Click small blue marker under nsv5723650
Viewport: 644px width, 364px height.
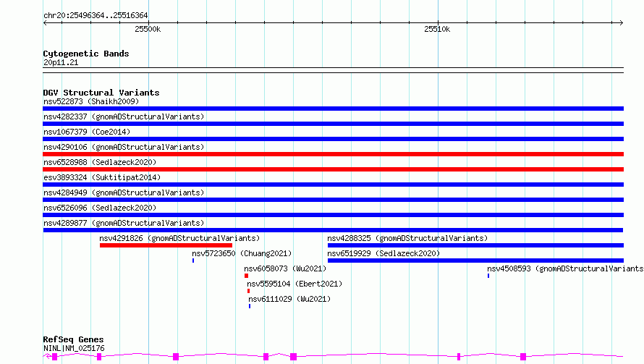[193, 261]
